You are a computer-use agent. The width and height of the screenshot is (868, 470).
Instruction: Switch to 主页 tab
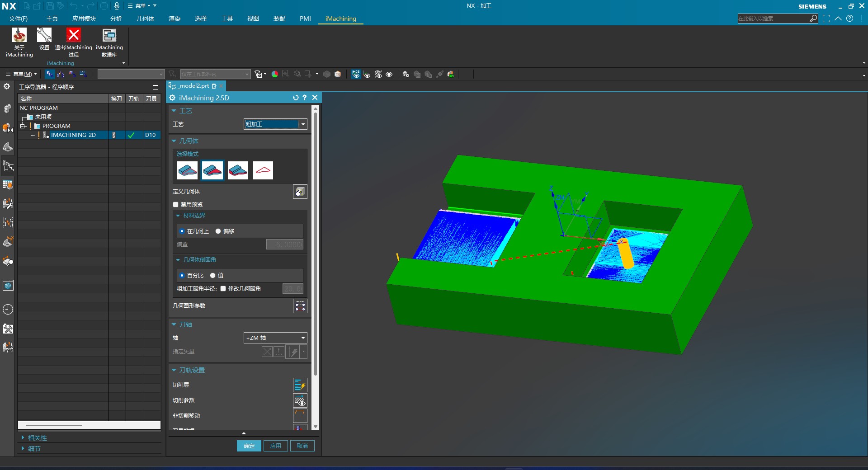52,19
